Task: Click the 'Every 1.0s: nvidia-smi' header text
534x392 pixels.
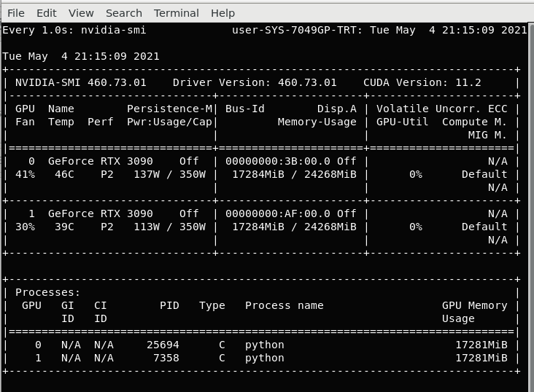Action: pos(74,31)
